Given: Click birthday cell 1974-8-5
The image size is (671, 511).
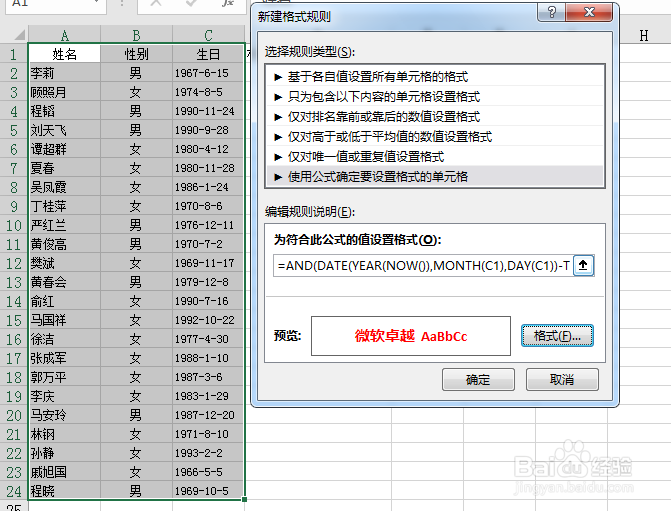Looking at the screenshot, I should point(208,92).
